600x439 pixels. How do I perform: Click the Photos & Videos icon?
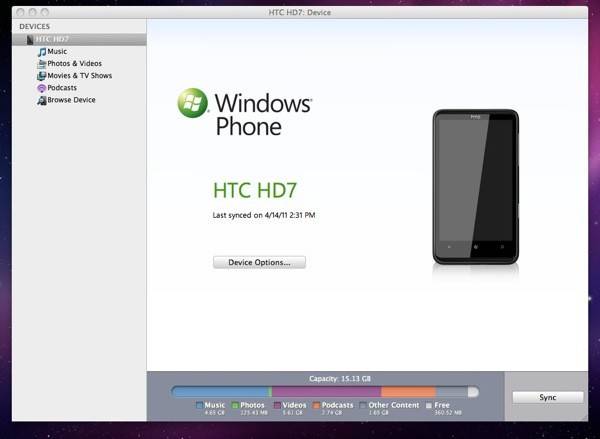pos(41,64)
